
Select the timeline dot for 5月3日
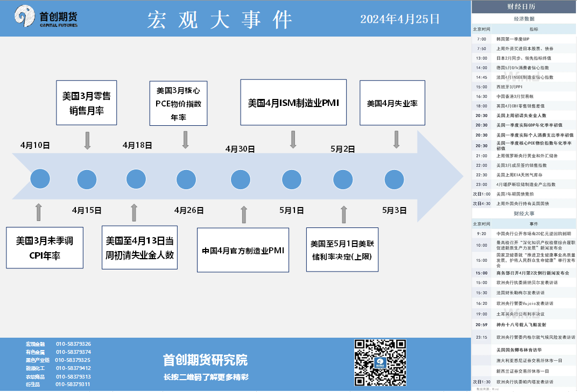[x=394, y=180]
